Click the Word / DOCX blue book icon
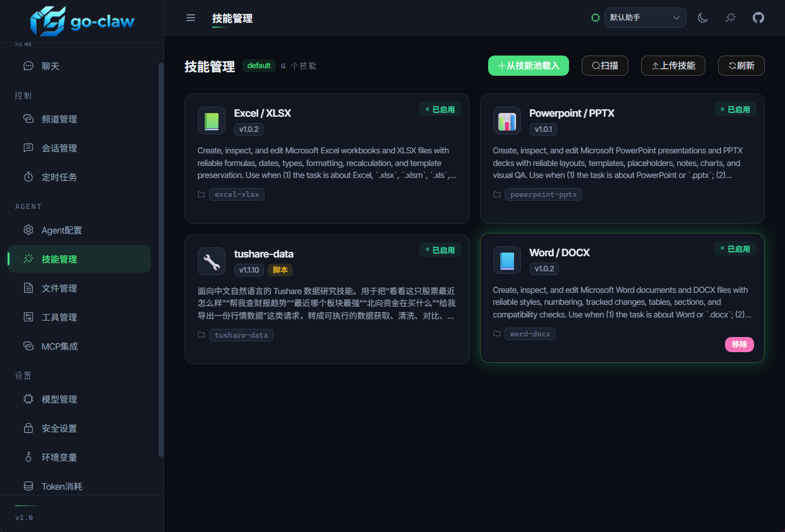The image size is (785, 532). (x=507, y=260)
